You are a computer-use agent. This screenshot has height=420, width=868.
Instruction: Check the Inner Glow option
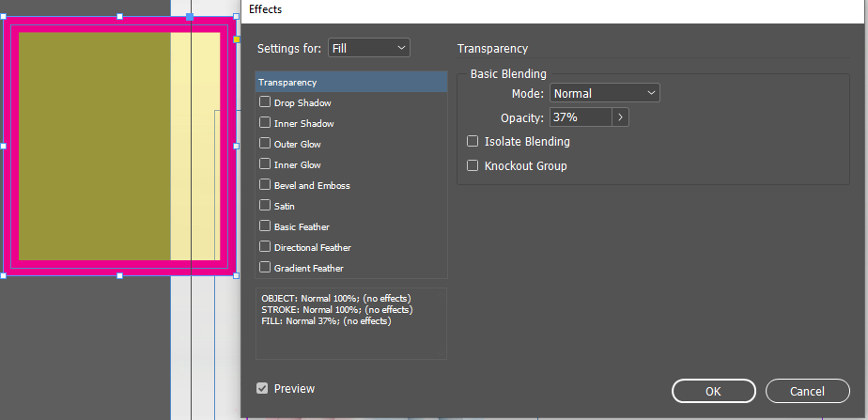pos(266,164)
